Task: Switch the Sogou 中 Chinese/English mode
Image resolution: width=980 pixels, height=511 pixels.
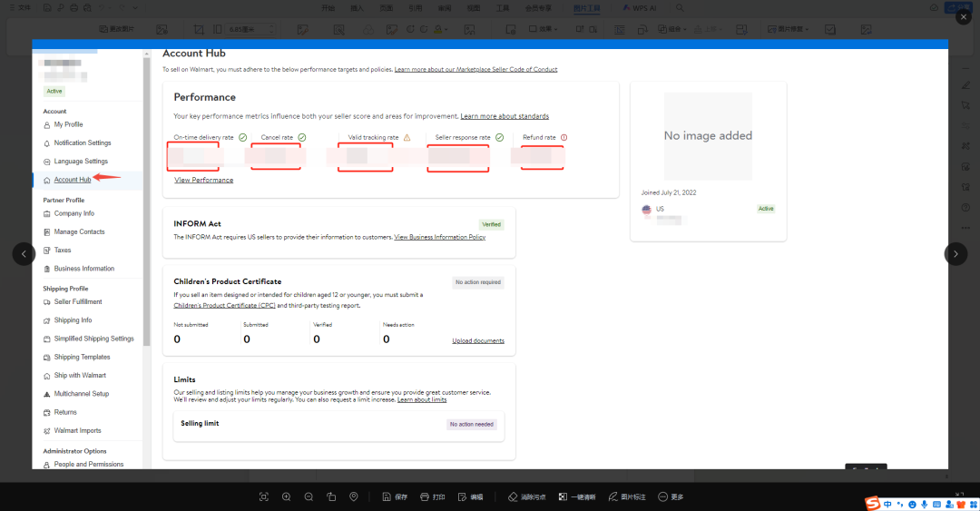Action: pyautogui.click(x=887, y=504)
